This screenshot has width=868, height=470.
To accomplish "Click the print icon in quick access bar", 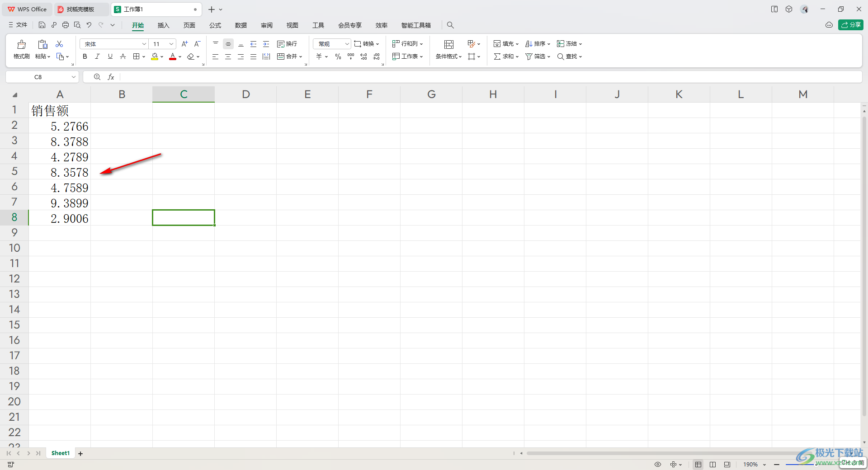I will click(66, 25).
